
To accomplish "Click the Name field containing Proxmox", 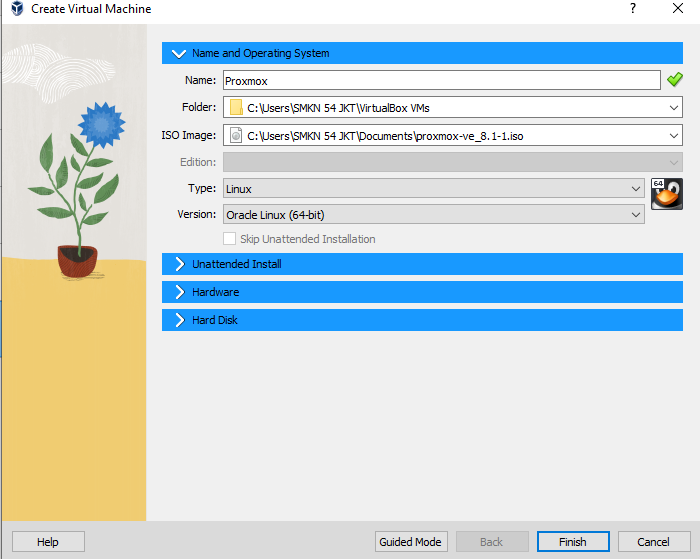I will pyautogui.click(x=442, y=80).
